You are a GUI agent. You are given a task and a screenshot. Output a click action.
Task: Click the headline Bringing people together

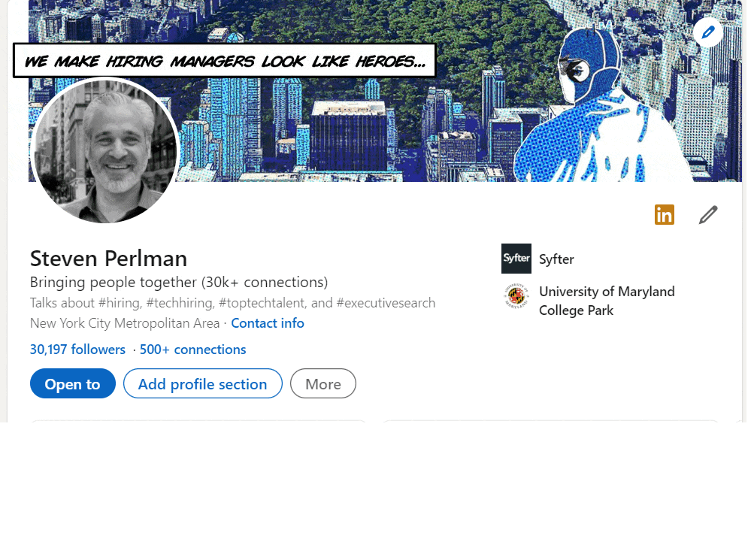point(179,282)
